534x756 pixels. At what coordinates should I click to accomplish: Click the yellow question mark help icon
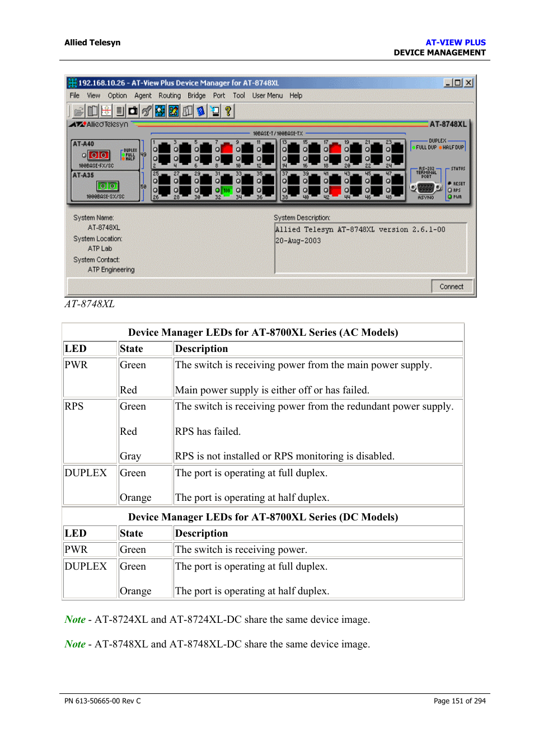(x=228, y=111)
